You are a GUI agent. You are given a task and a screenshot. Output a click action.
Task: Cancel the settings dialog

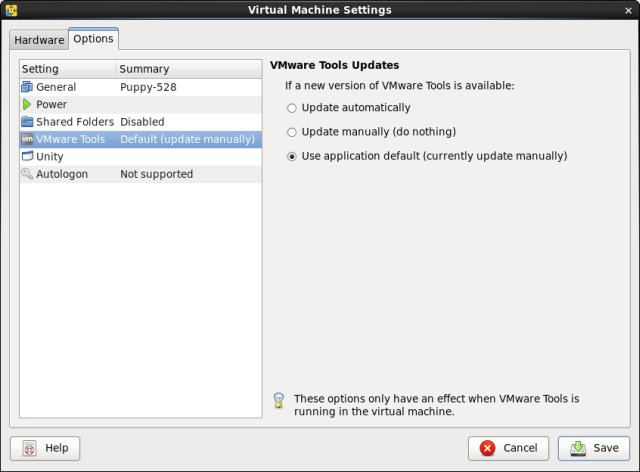click(x=508, y=448)
